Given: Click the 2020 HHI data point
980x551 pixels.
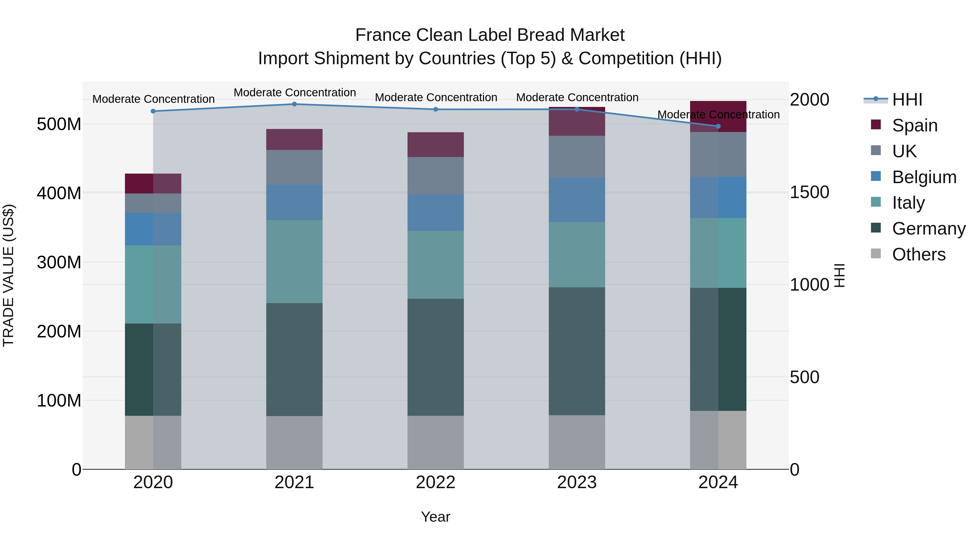Looking at the screenshot, I should pyautogui.click(x=153, y=111).
